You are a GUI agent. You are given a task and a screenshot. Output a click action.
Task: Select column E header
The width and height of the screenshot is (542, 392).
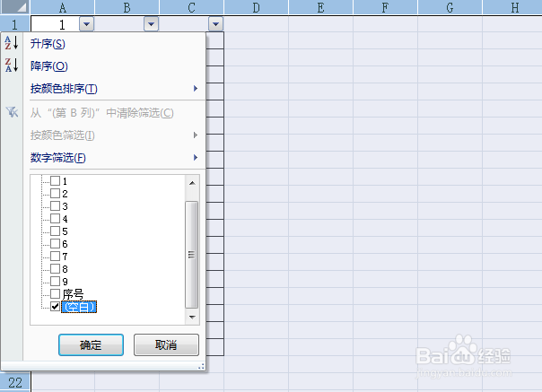coord(320,7)
